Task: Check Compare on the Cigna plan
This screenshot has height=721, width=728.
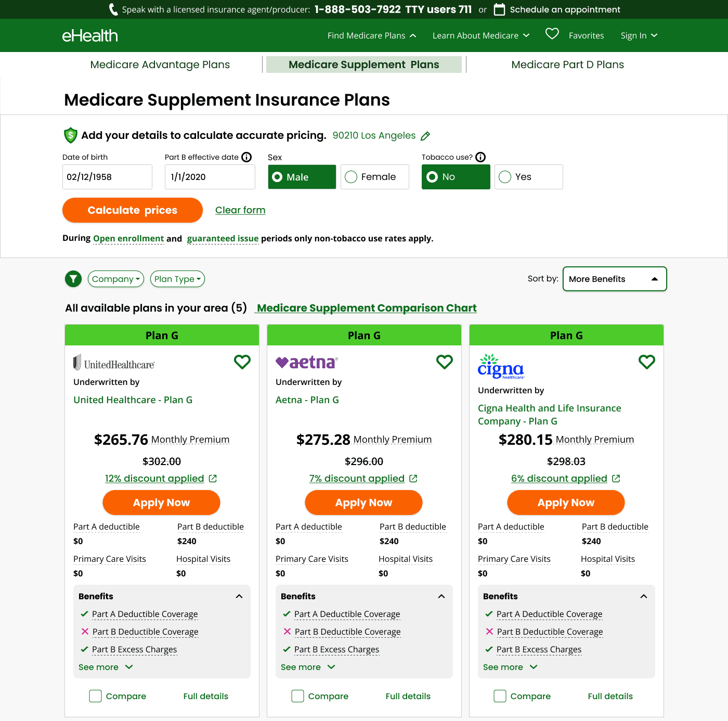Action: coord(500,696)
